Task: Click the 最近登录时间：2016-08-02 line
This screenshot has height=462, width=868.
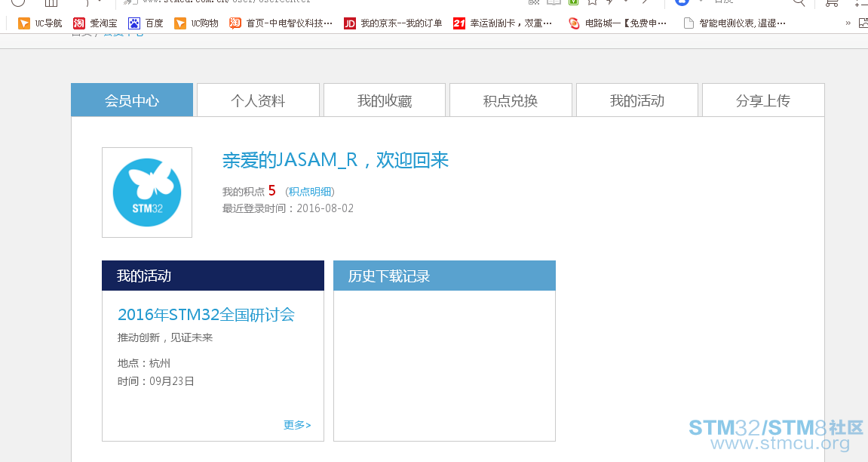Action: 288,208
